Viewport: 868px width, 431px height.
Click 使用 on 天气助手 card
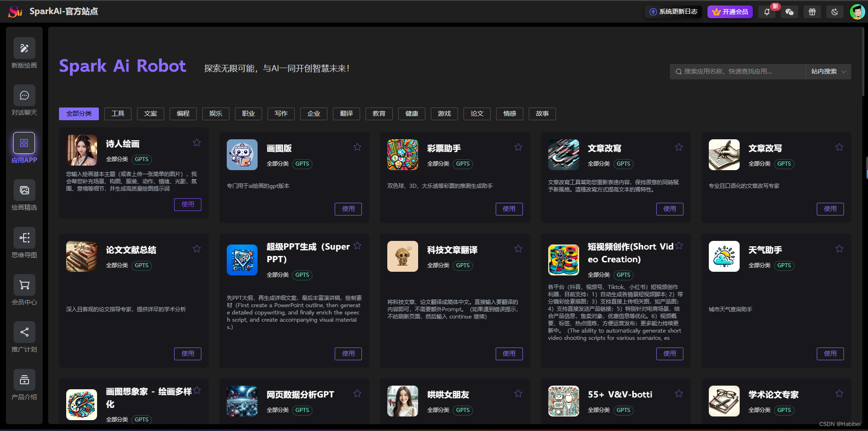click(830, 354)
